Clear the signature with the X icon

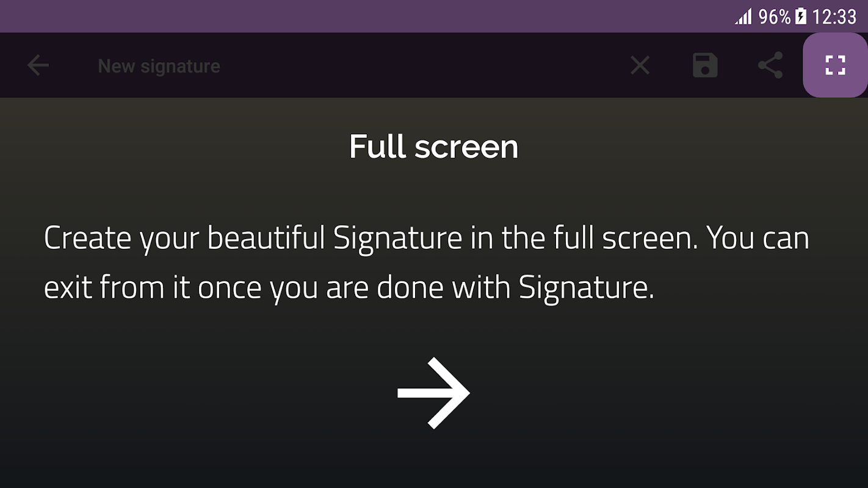[x=640, y=65]
